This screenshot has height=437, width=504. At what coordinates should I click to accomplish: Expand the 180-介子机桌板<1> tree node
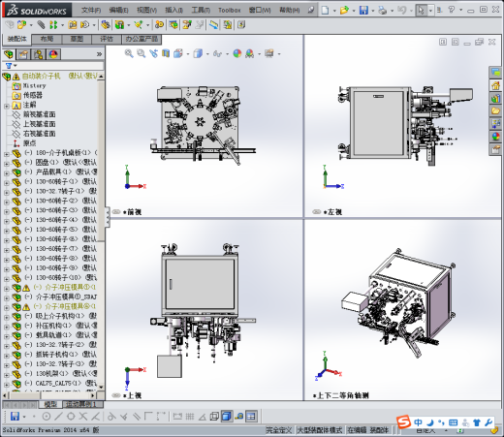7,154
